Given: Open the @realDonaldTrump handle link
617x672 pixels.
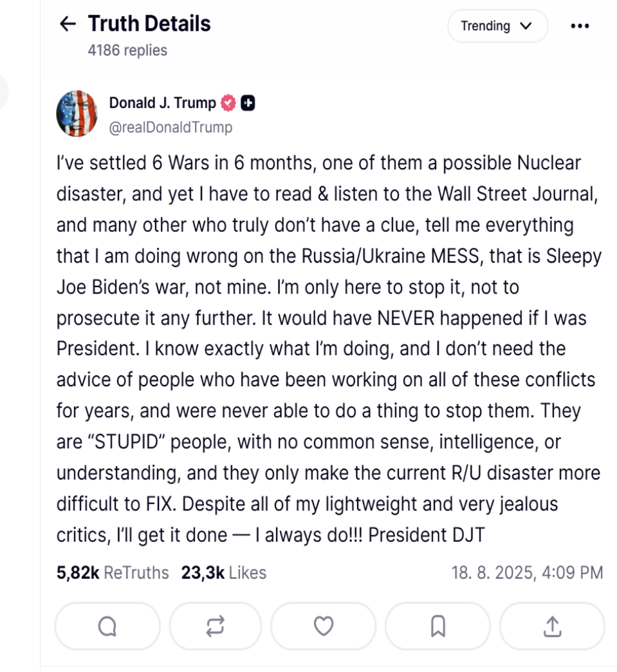Looking at the screenshot, I should coord(170,127).
